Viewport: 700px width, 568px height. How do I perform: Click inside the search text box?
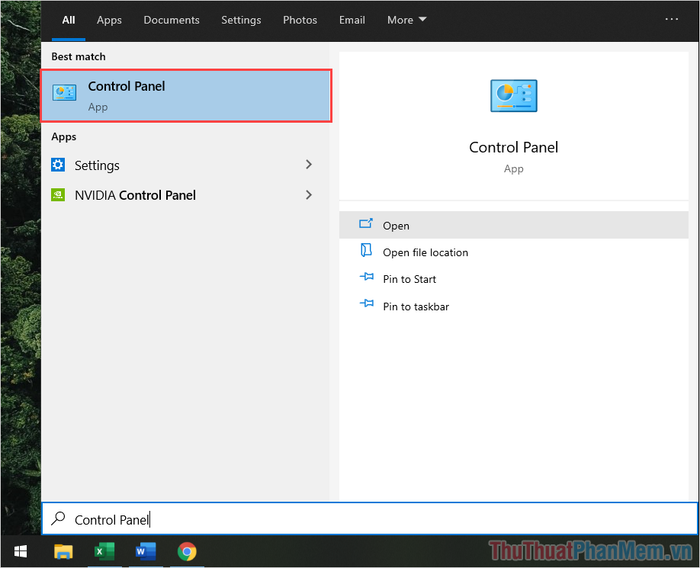(x=370, y=519)
